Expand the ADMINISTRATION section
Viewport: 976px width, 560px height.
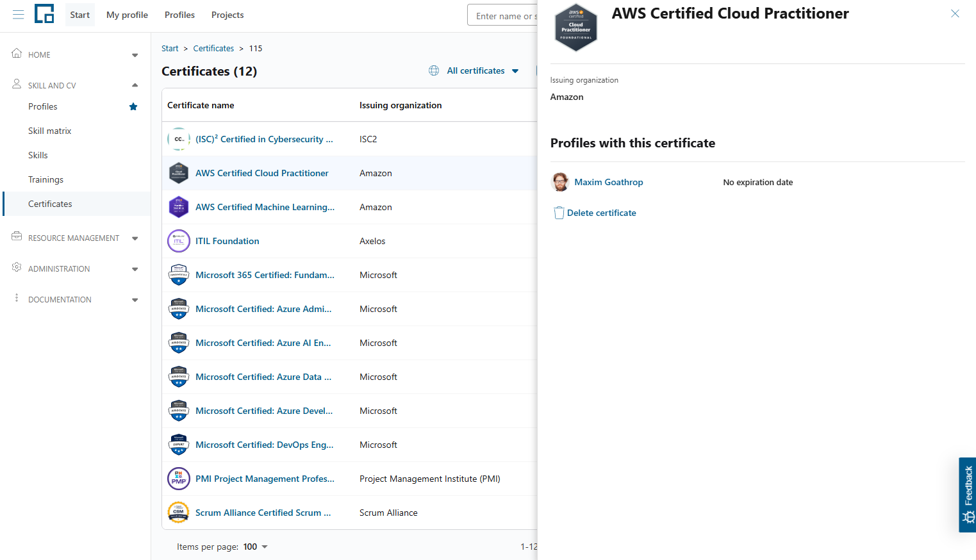coord(135,269)
